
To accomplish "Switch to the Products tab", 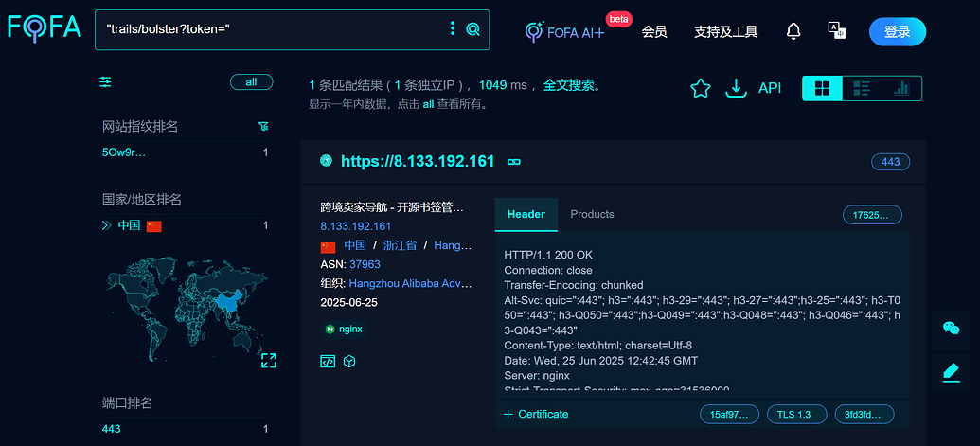I will click(x=592, y=214).
